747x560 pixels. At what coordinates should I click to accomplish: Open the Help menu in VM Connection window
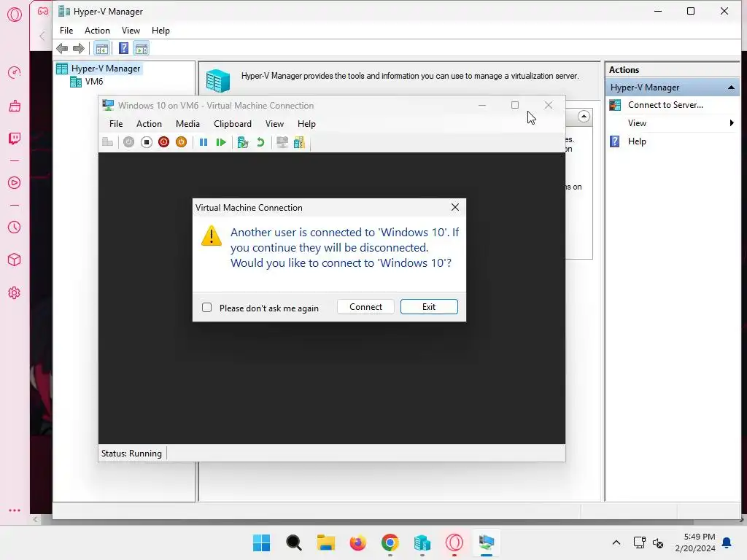[306, 124]
